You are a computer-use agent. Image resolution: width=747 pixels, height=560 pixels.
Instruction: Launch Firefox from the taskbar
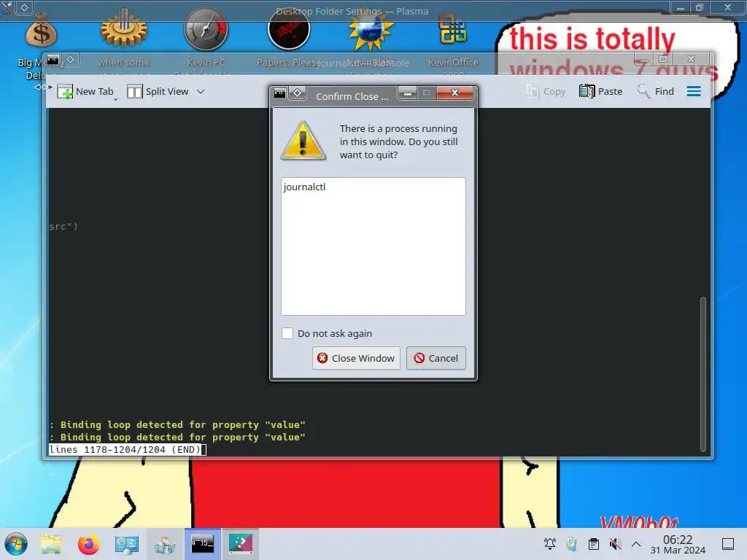click(88, 544)
